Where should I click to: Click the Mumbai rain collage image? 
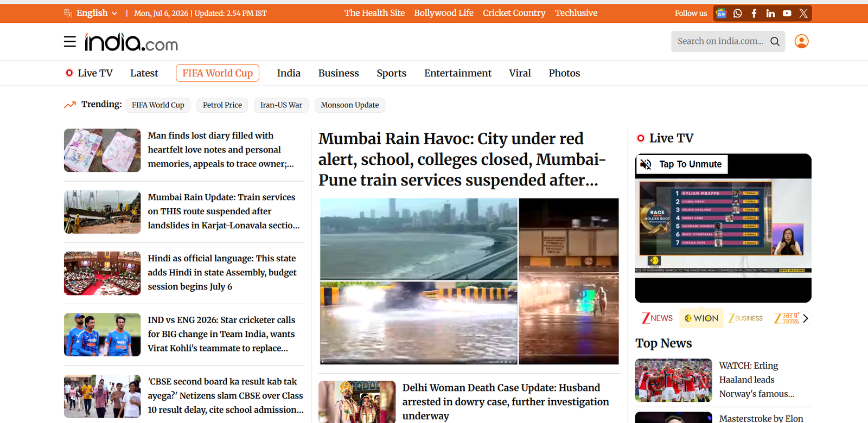pos(469,281)
